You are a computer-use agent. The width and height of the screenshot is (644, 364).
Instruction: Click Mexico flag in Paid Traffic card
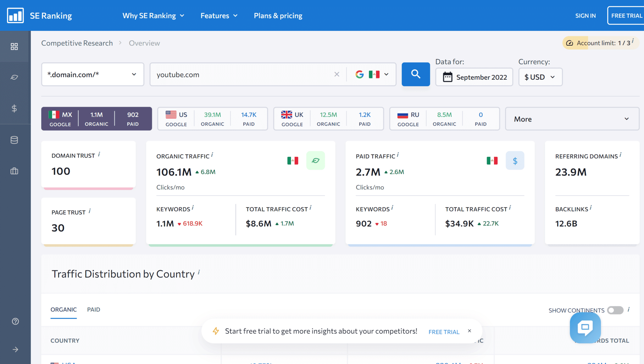[492, 161]
